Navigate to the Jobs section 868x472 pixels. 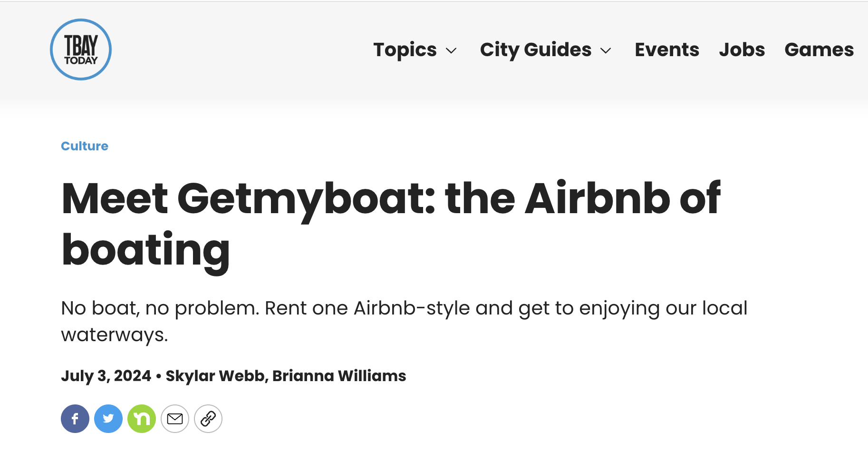click(742, 49)
